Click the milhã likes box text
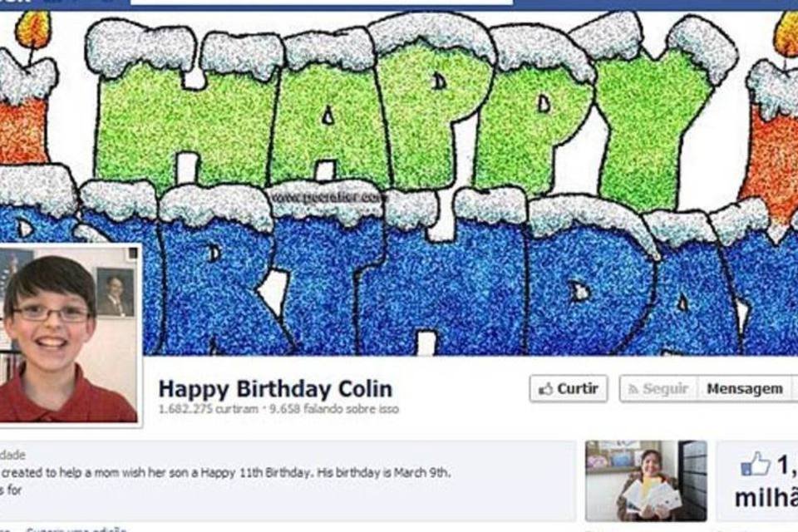 click(766, 498)
